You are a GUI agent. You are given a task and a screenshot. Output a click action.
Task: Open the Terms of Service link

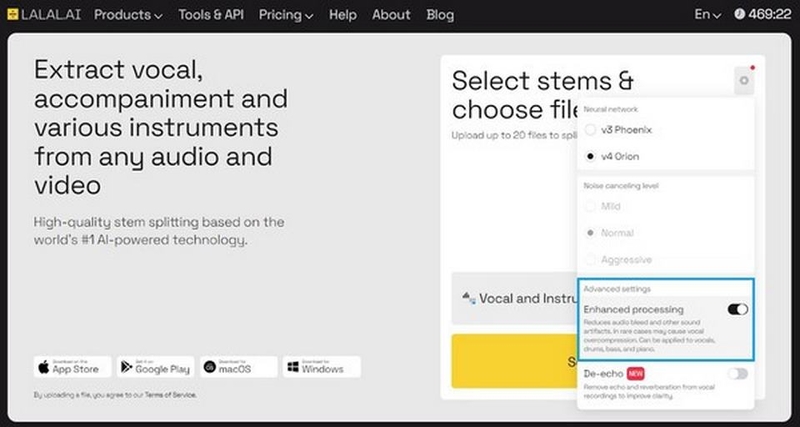point(170,394)
